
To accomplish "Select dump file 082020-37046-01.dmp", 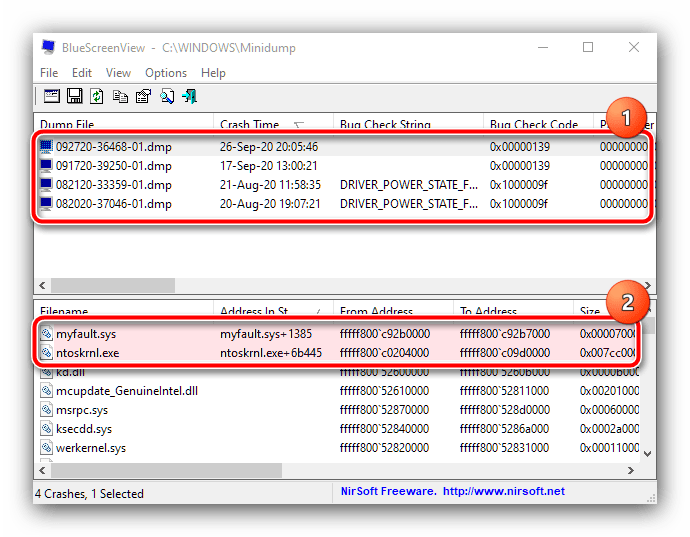I will coord(114,204).
